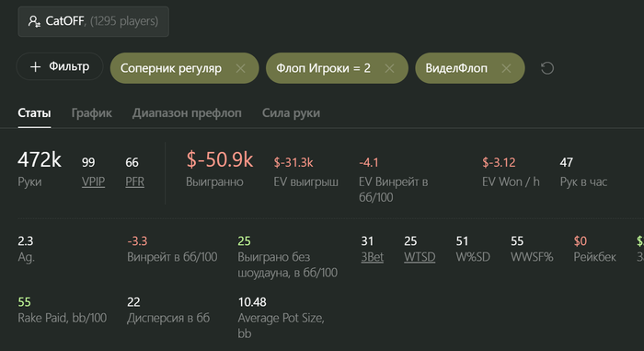Open the Флоп Игроки = 2 filter chip

tap(323, 68)
